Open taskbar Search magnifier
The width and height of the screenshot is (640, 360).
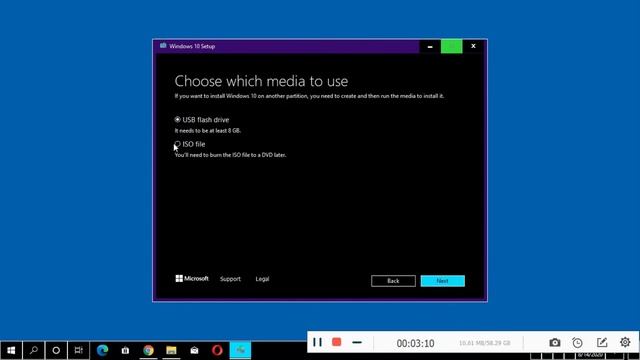tap(33, 350)
